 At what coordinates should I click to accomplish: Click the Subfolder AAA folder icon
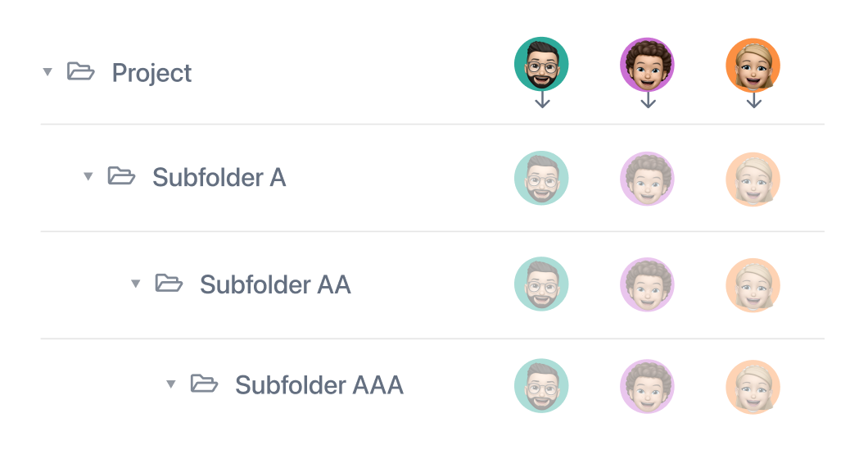(204, 383)
